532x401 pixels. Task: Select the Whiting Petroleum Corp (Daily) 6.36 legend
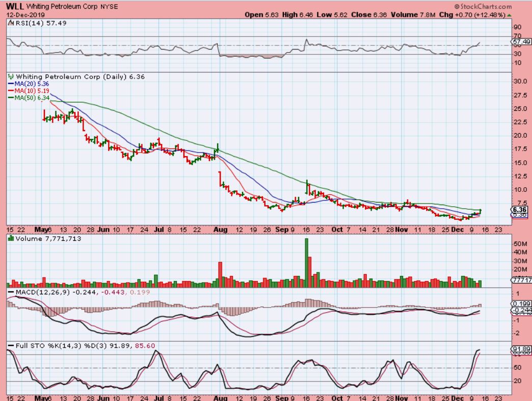pyautogui.click(x=81, y=77)
